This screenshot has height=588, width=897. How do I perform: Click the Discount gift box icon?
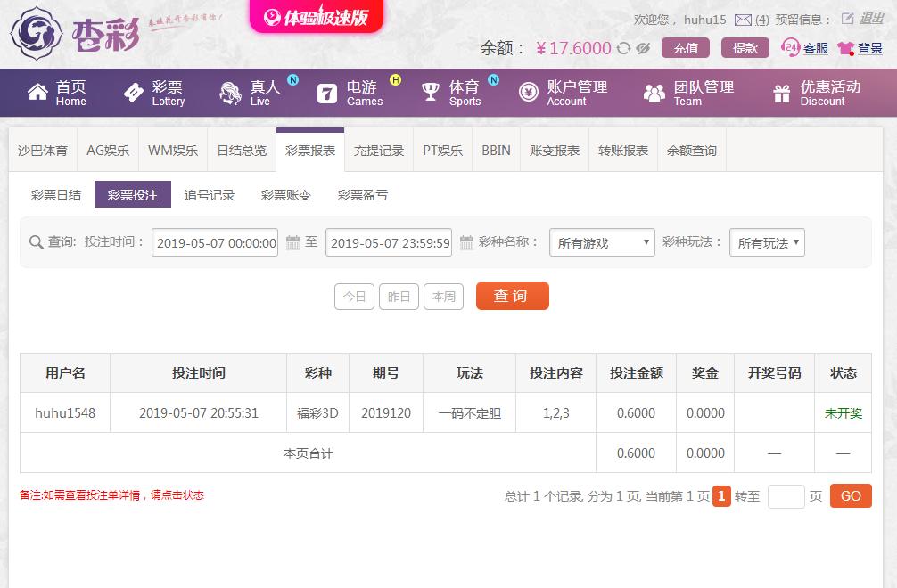coord(781,93)
